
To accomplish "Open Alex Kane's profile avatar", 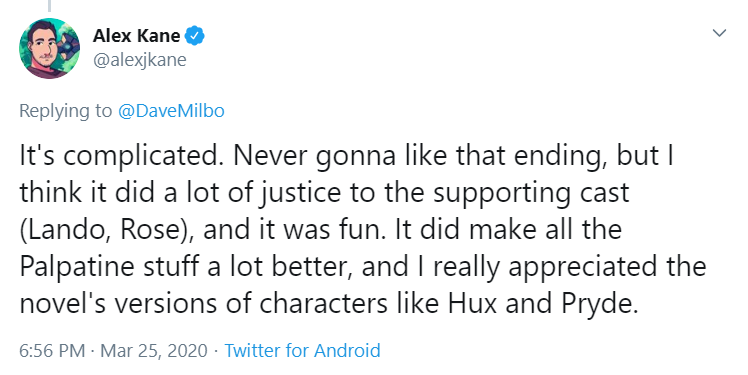I will 49,48.
